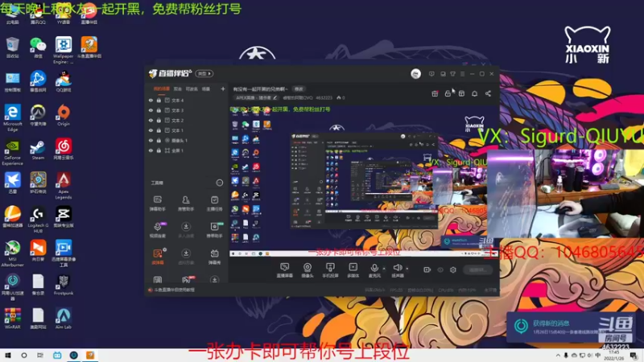Image resolution: width=644 pixels, height=362 pixels.
Task: Open mode switch pill next to logo
Action: 204,73
